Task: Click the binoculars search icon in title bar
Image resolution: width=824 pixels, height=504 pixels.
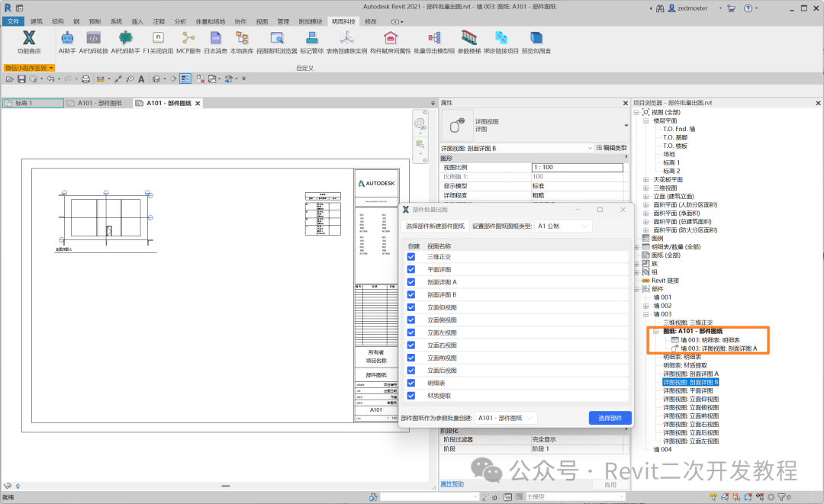Action: coord(660,8)
